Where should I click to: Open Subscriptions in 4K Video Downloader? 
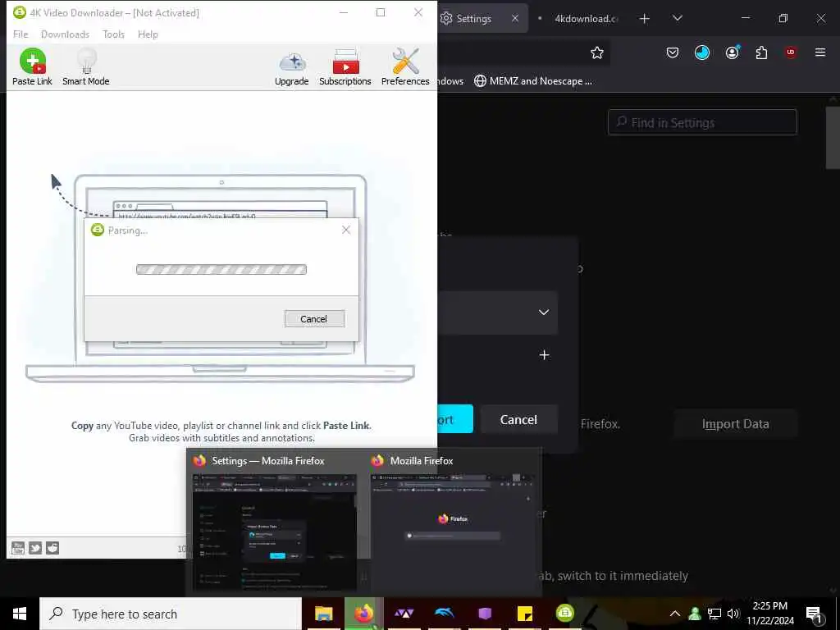[x=345, y=67]
